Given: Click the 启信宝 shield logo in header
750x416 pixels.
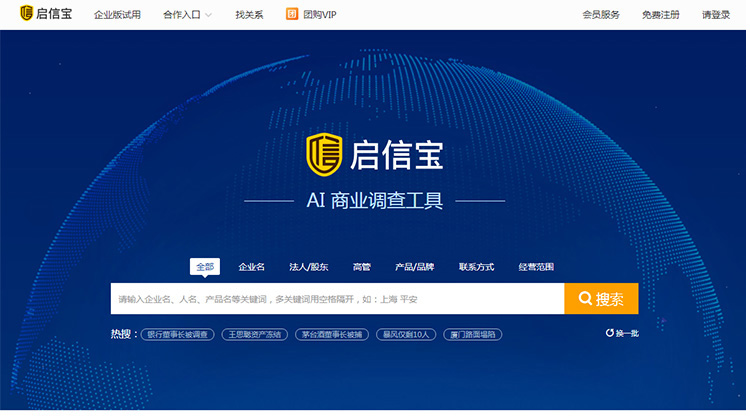Looking at the screenshot, I should click(26, 14).
